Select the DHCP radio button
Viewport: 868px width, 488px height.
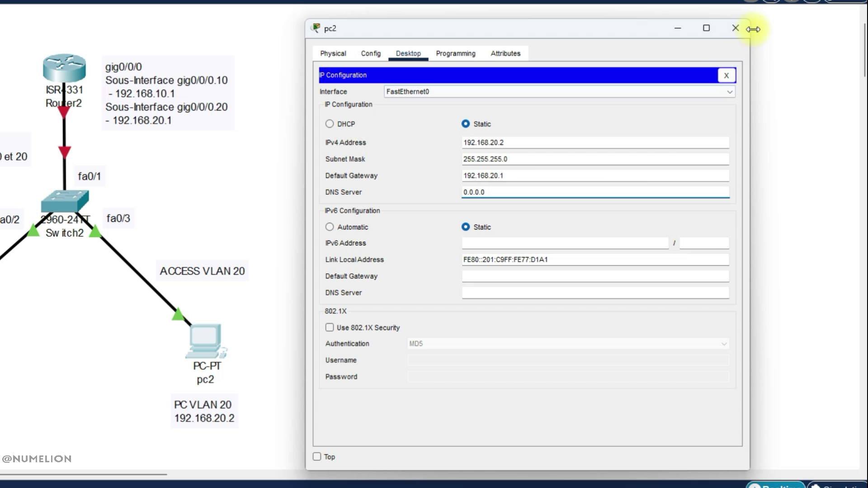(330, 123)
